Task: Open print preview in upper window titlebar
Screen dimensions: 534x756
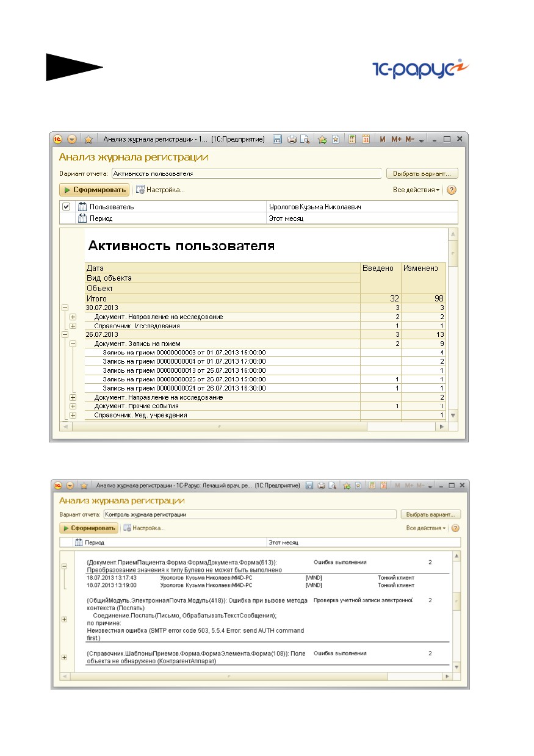Action: (x=305, y=139)
